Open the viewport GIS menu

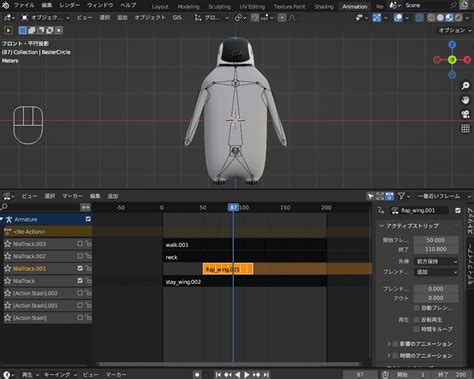click(x=177, y=18)
